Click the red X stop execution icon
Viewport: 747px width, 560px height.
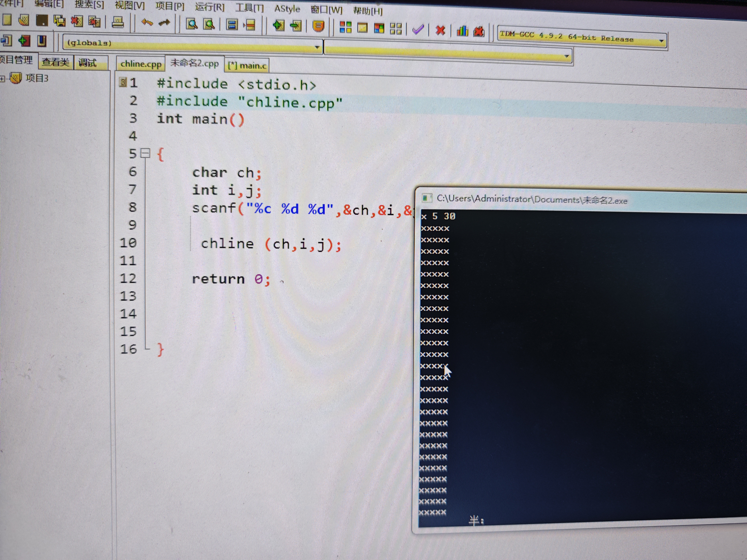coord(440,31)
